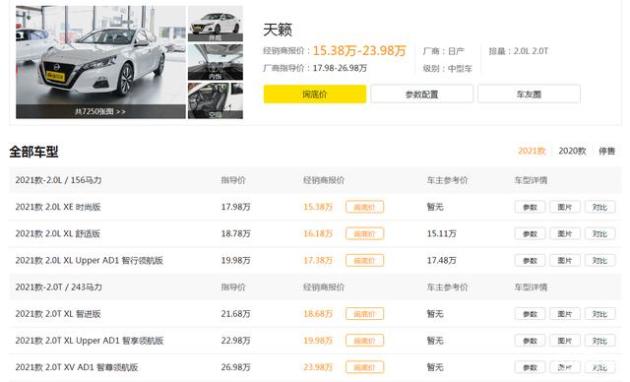Click the 2021款-2.0T / 243马力 group header
The image size is (630, 382).
tap(59, 287)
